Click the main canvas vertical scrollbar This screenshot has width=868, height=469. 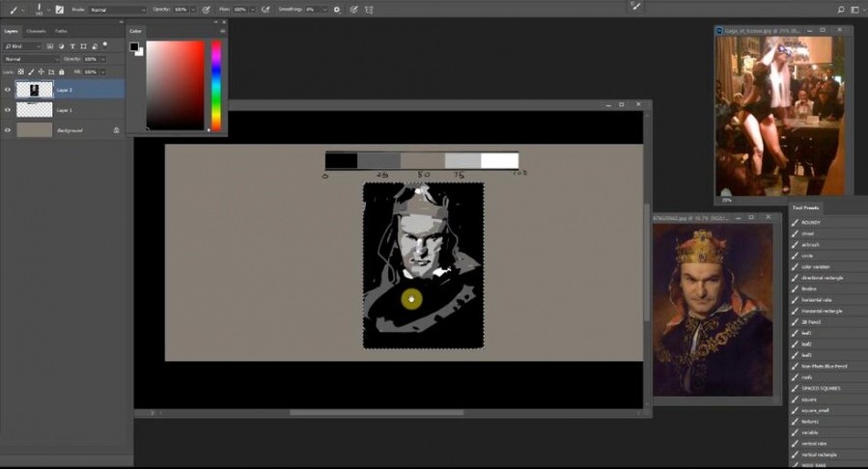point(647,262)
